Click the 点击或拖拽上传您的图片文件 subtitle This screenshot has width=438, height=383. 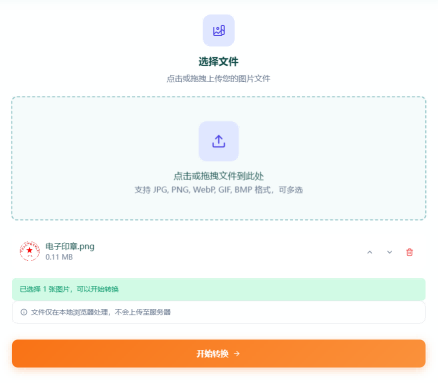(x=219, y=79)
